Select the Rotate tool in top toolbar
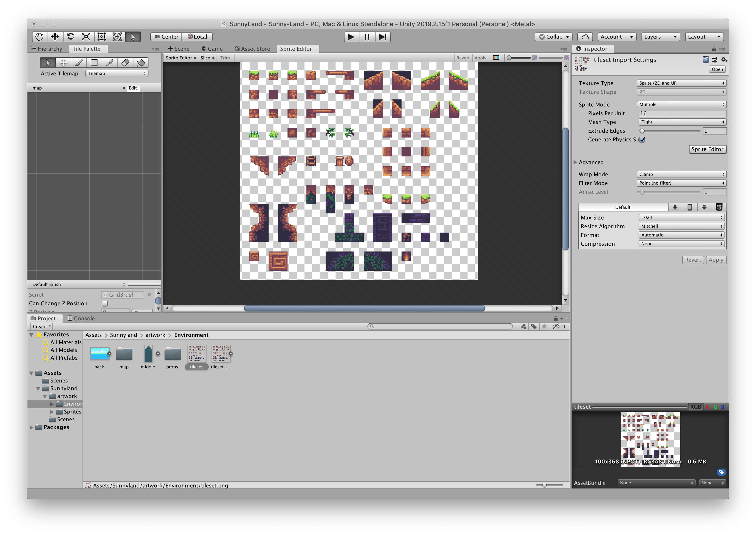This screenshot has height=535, width=756. (x=71, y=37)
